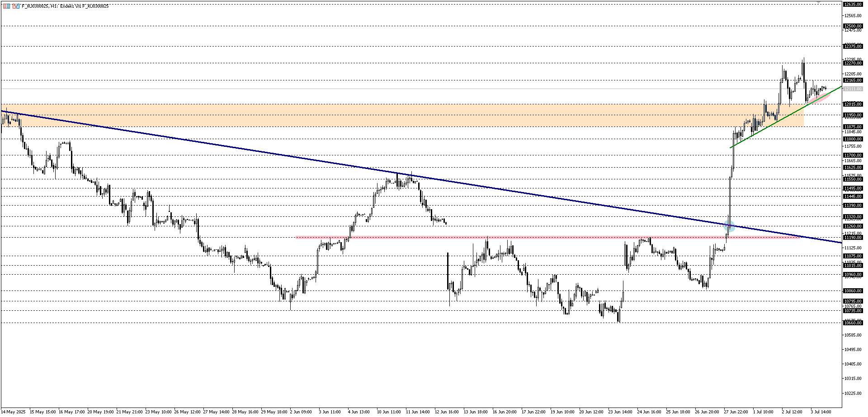Click the 11190.00 price level label
This screenshot has width=868, height=417.
(853, 238)
